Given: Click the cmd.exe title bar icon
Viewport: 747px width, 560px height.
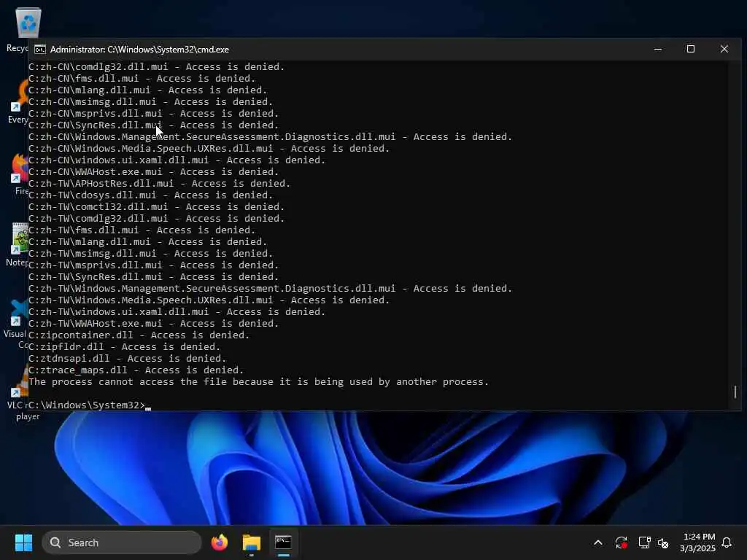Looking at the screenshot, I should coord(40,50).
